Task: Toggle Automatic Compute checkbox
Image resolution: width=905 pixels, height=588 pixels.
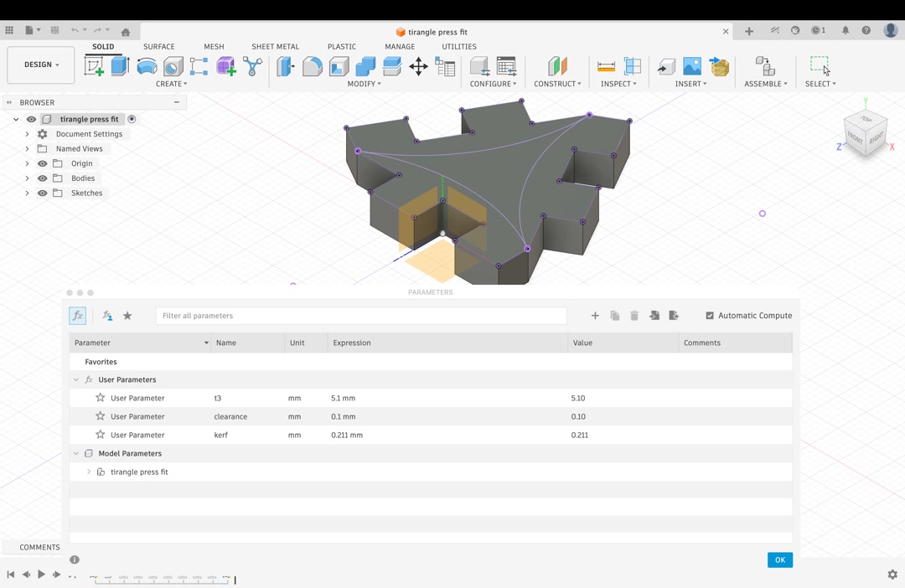Action: coord(710,316)
